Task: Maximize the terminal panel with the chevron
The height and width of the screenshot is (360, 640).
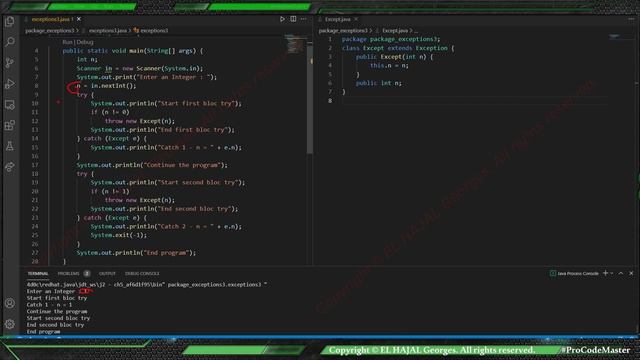Action: click(x=621, y=273)
